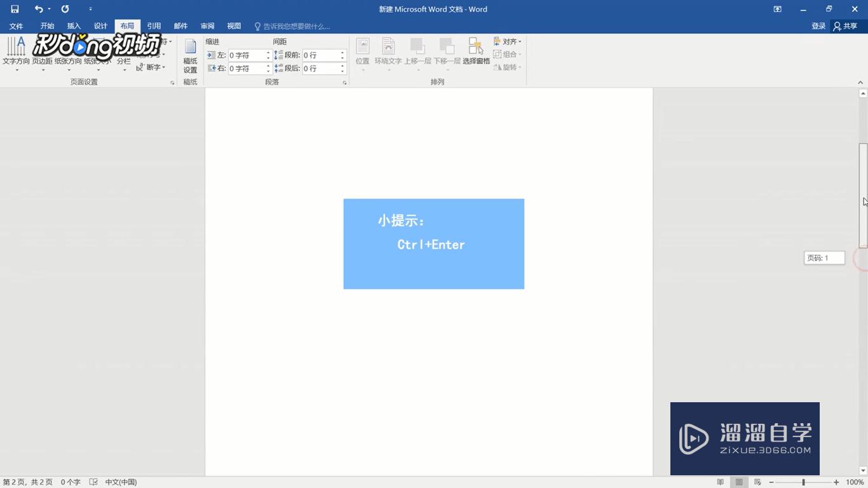Image resolution: width=868 pixels, height=488 pixels.
Task: Click the 段后 spacing after field
Action: 320,68
